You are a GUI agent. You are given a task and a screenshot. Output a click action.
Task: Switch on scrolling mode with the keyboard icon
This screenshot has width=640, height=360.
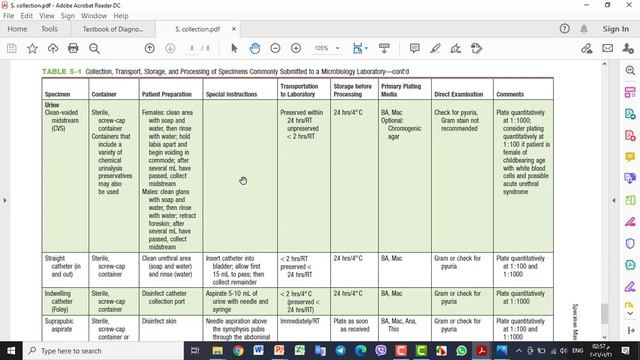(384, 48)
